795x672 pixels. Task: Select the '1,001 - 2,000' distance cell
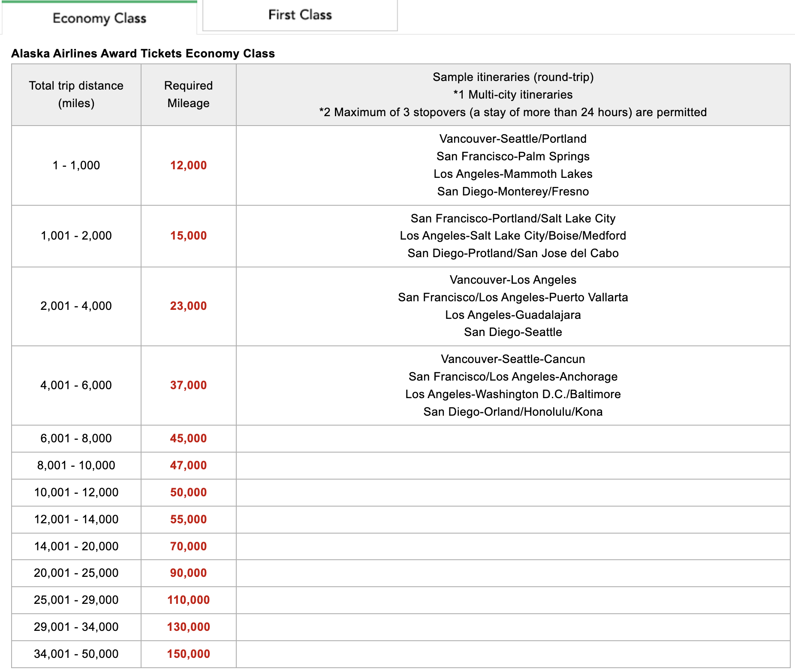[76, 236]
